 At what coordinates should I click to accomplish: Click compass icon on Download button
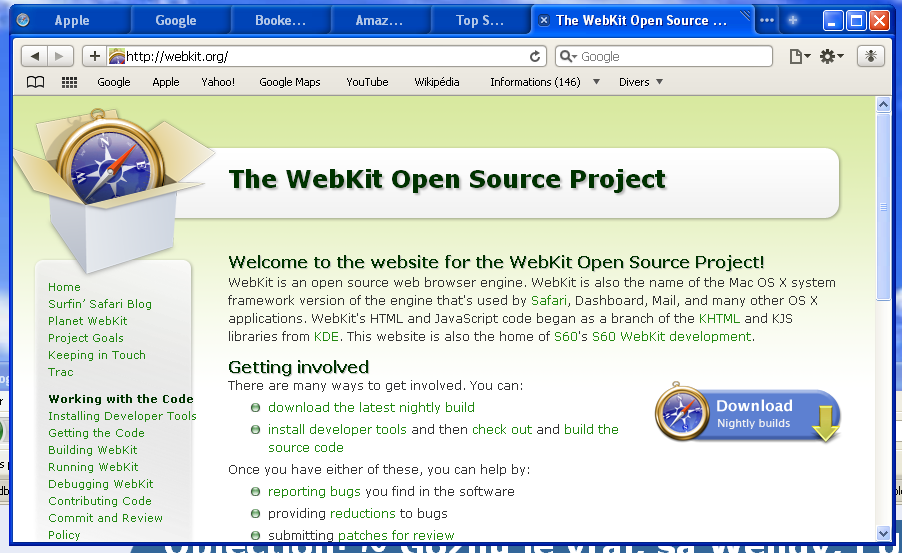click(x=682, y=412)
